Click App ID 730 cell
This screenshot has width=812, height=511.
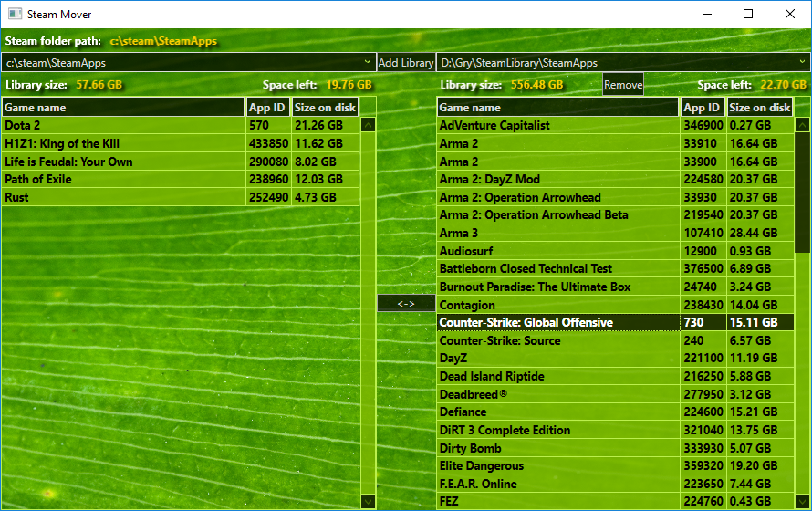[x=703, y=322]
